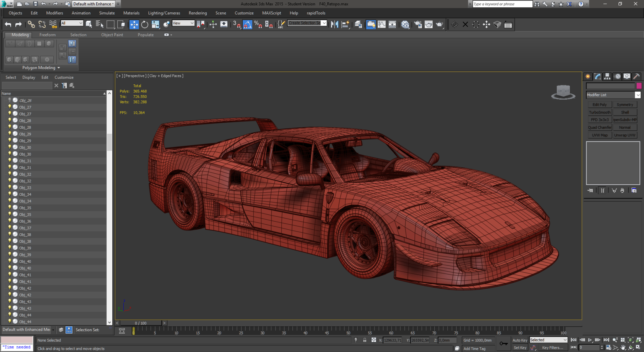Screen dimensions: 644x352
Task: Click the Select and Link chain icon
Action: (31, 25)
